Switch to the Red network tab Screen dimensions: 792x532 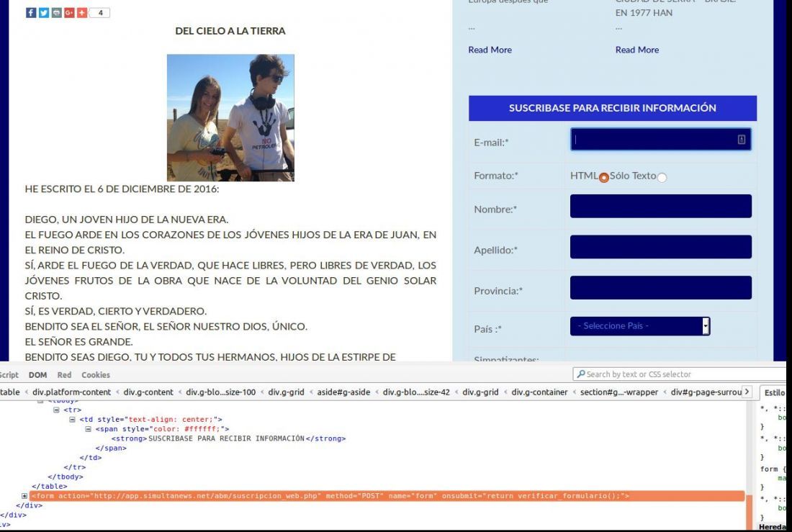64,375
